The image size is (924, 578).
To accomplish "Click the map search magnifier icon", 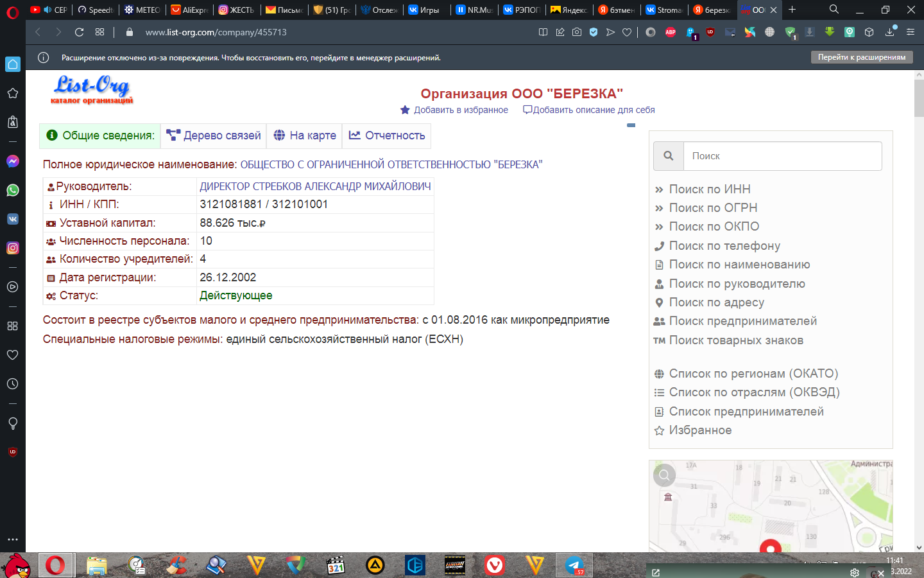I will point(664,475).
